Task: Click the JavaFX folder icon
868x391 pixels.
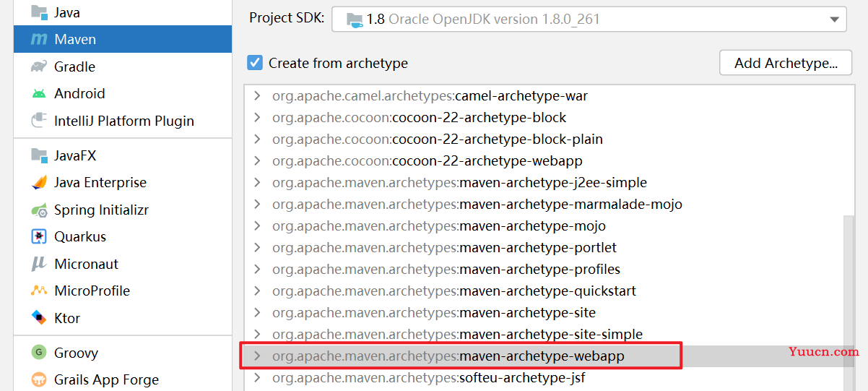Action: click(39, 155)
